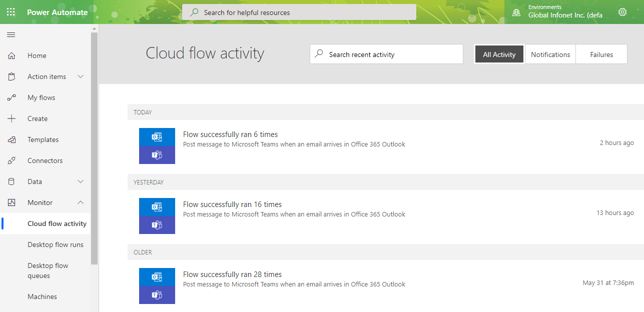Switch to the Failures tab
644x312 pixels.
coord(601,54)
